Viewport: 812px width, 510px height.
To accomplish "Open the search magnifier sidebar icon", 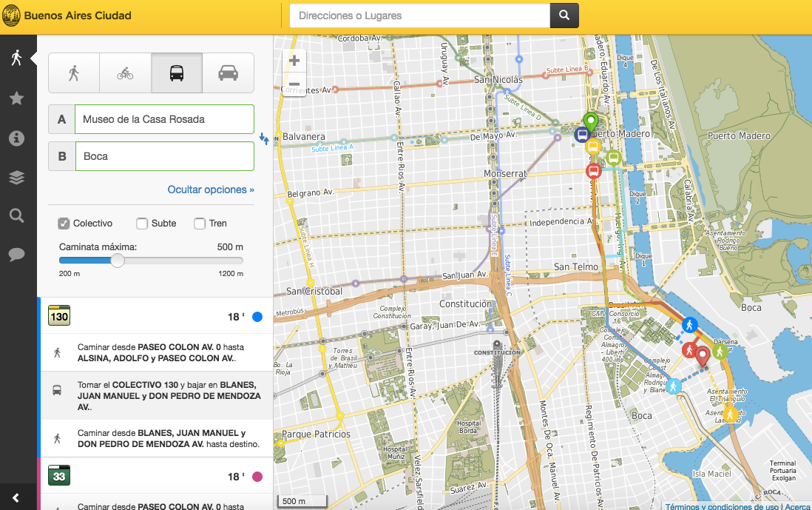I will [16, 215].
